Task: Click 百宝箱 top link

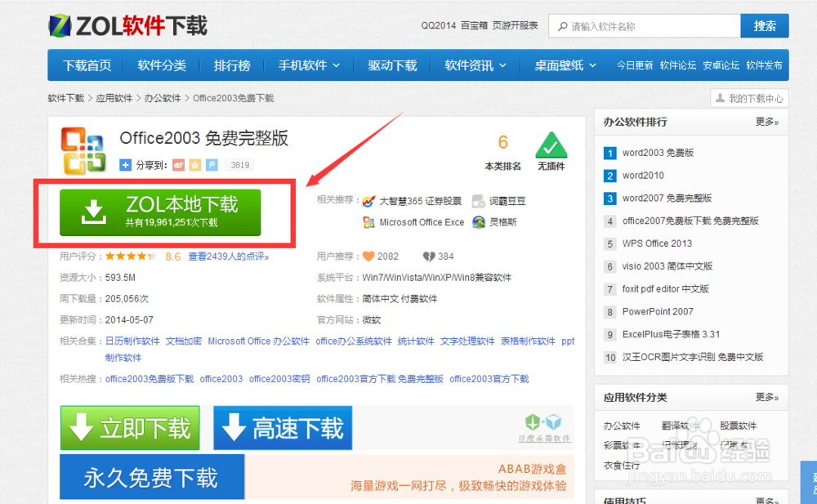Action: coord(474,25)
